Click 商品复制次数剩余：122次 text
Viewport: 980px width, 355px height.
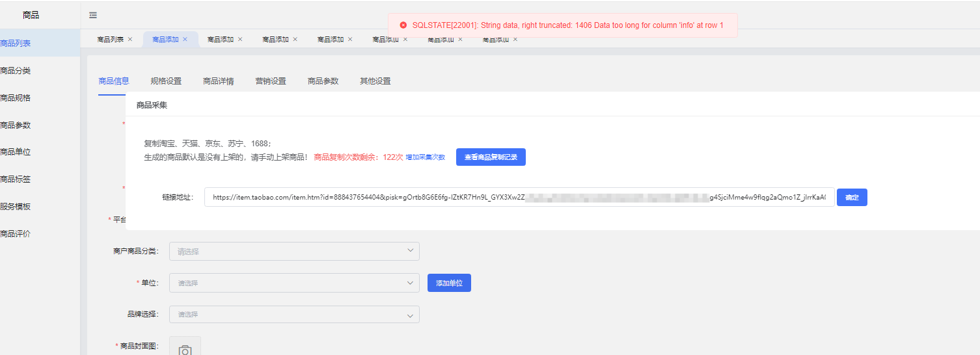click(x=359, y=157)
